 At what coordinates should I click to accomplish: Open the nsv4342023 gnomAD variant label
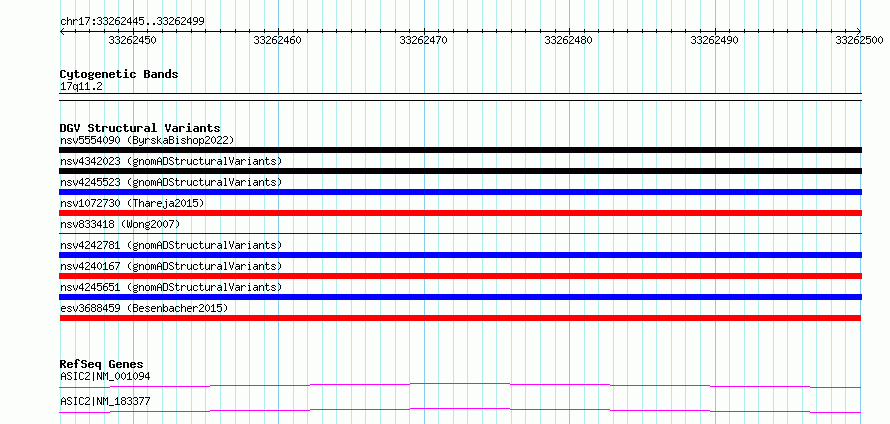point(171,161)
